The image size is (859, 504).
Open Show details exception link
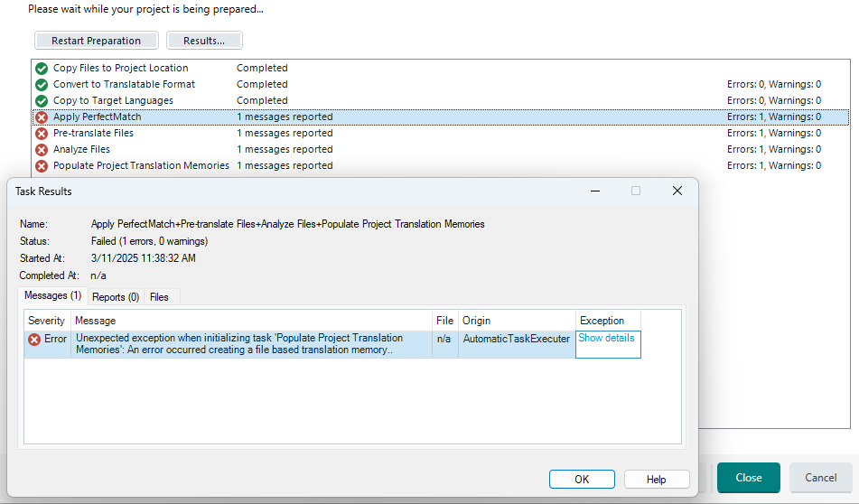pos(606,338)
